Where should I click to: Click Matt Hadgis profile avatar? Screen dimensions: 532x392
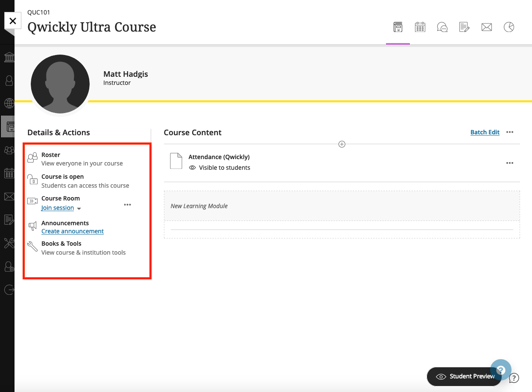tap(60, 84)
